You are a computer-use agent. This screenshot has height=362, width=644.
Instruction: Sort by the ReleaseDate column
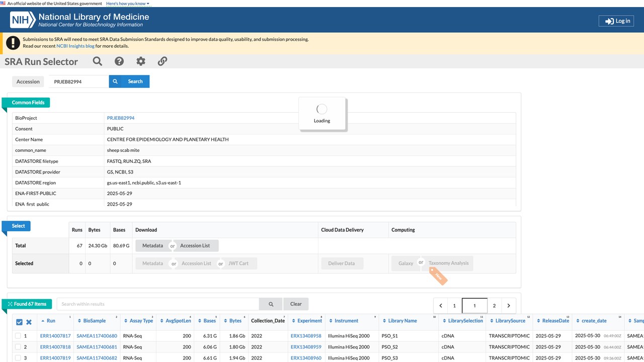tap(555, 321)
